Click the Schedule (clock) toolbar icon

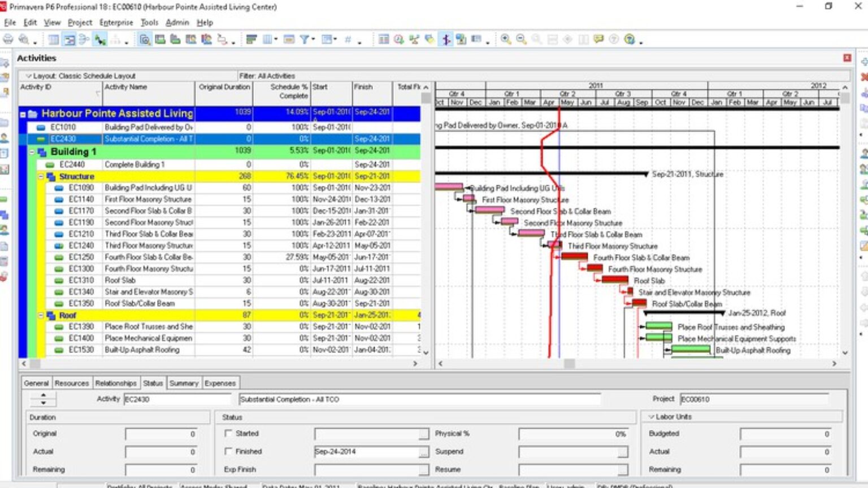coord(399,40)
